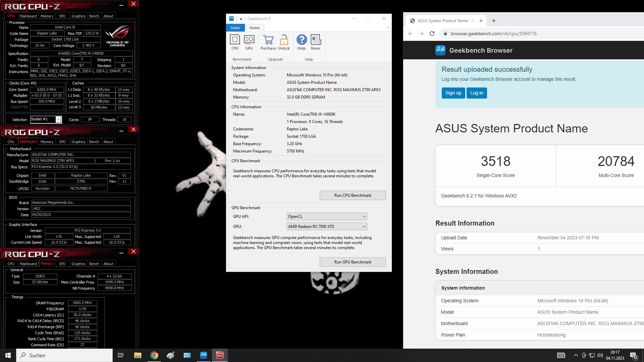Show hidden system tray icons

(x=576, y=355)
